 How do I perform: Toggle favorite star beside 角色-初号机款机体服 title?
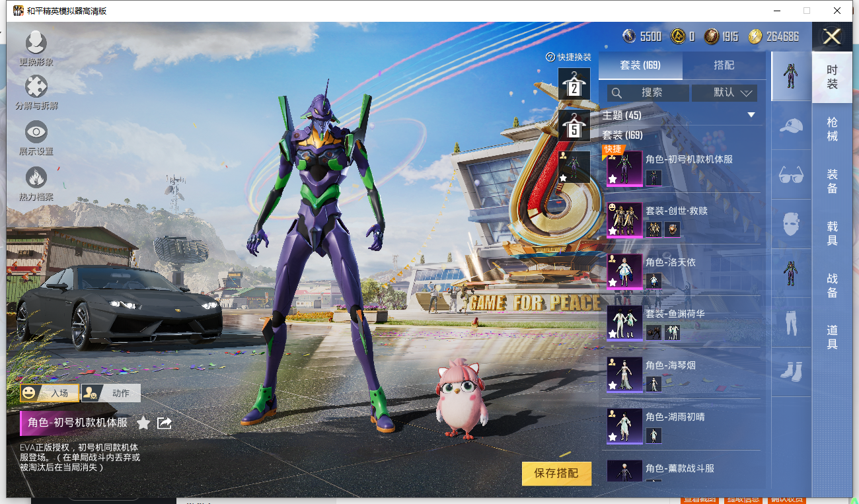click(143, 423)
